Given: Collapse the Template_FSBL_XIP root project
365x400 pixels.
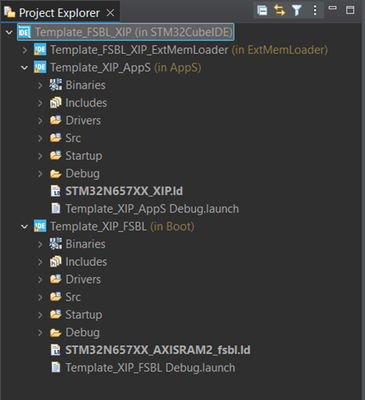Looking at the screenshot, I should pos(9,32).
